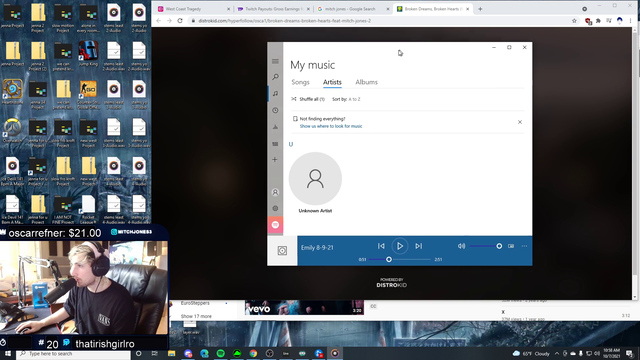Open Windows Start button
The height and width of the screenshot is (360, 640).
point(8,353)
